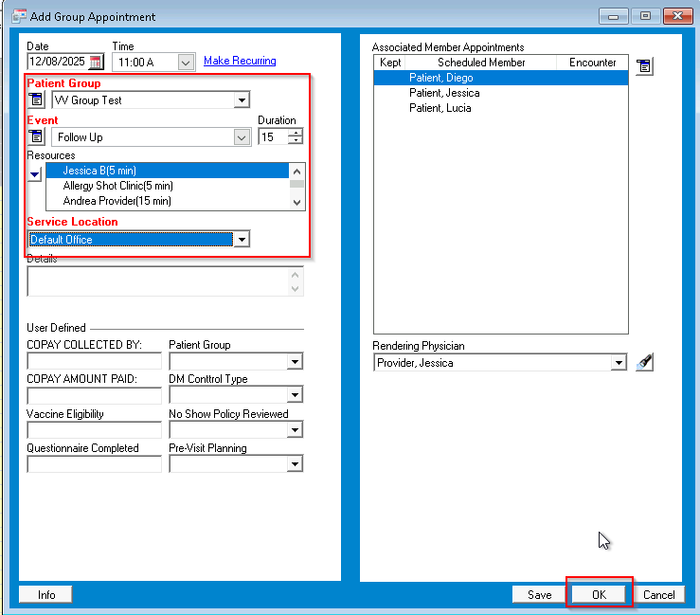Maximize the Add Group Appointment window
This screenshot has height=615, width=700.
coord(646,16)
